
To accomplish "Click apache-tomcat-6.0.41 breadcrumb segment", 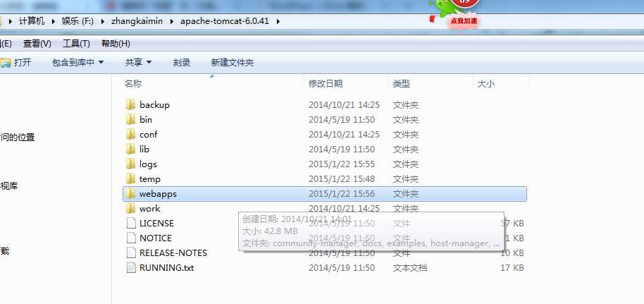I will pyautogui.click(x=225, y=21).
